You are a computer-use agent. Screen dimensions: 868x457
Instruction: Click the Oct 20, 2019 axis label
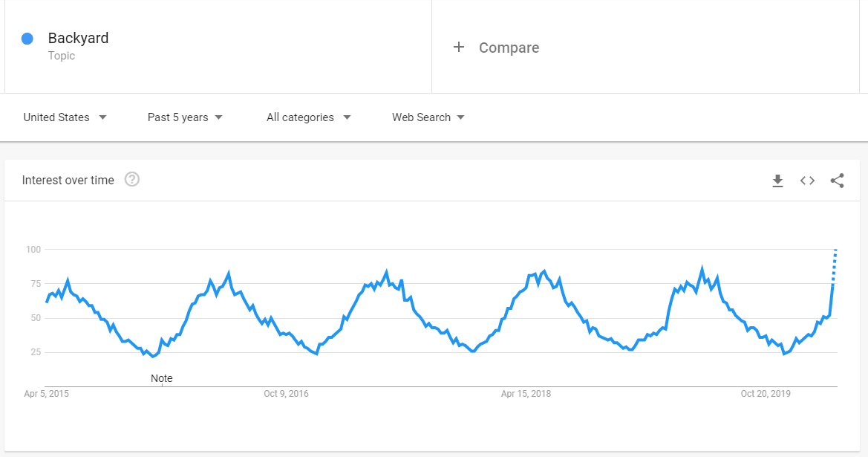click(766, 394)
